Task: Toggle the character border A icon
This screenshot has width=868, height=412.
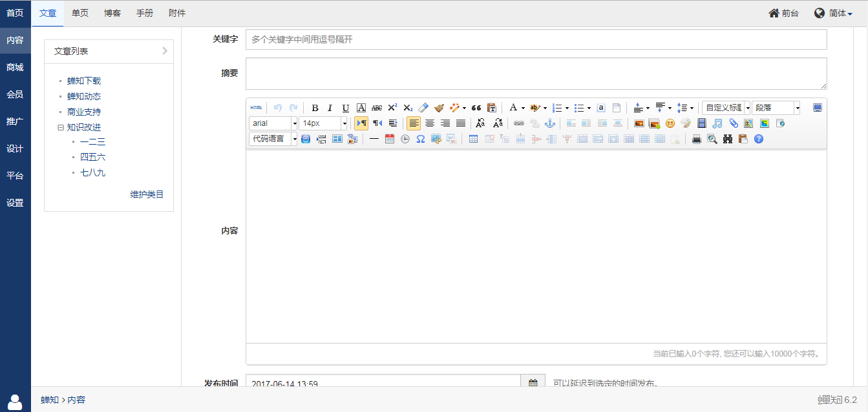Action: coord(361,108)
